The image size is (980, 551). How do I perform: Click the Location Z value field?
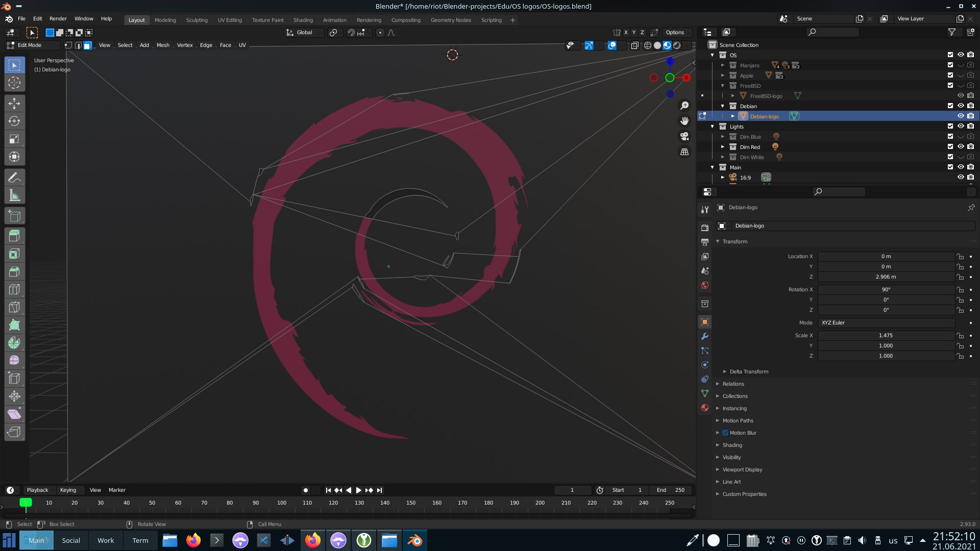886,277
